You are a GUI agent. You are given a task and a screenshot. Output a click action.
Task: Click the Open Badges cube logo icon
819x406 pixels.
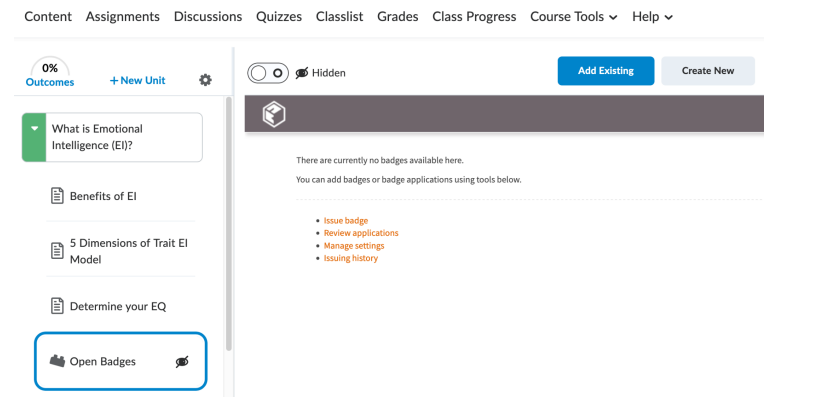[274, 114]
